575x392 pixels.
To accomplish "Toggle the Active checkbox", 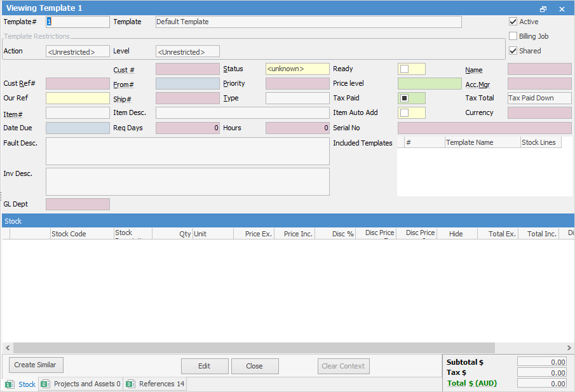I will pos(513,22).
